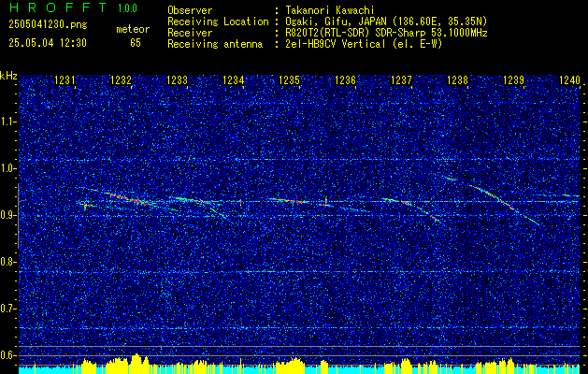Click the 1240 time marker
This screenshot has height=374, width=588.
tap(569, 80)
